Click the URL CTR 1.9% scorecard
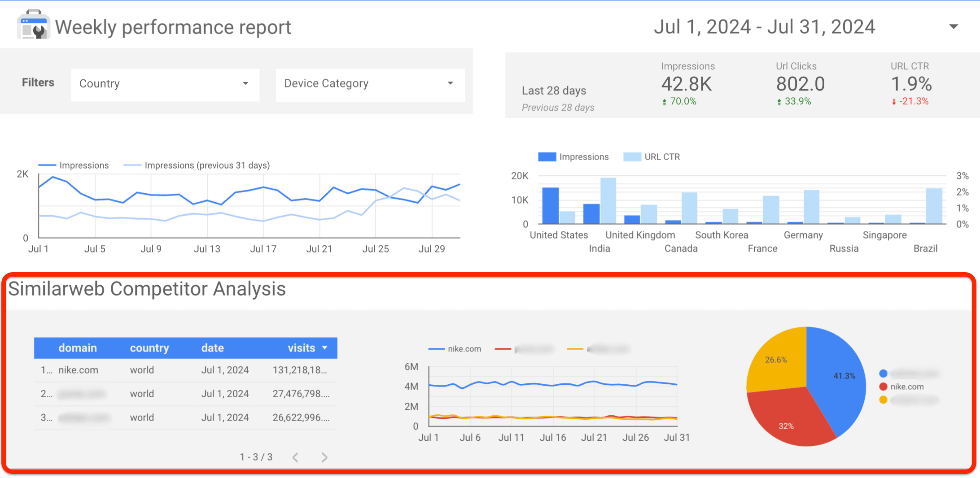This screenshot has width=980, height=478. [911, 84]
